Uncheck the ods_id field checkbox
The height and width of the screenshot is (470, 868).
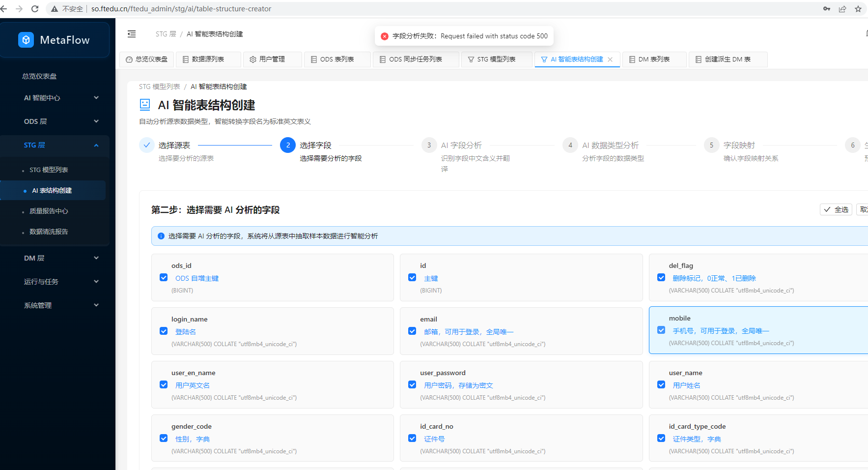coord(164,278)
